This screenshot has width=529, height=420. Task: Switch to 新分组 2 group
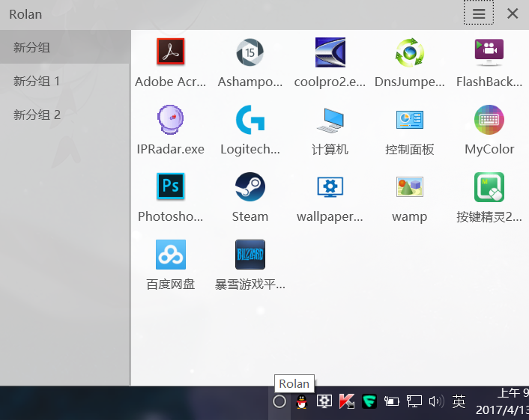(64, 115)
